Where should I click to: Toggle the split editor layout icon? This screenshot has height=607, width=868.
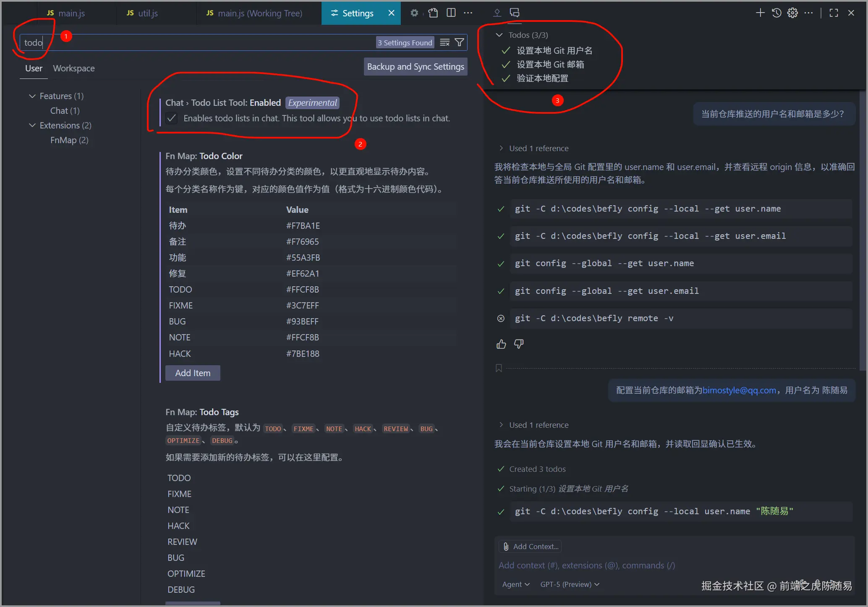[450, 13]
